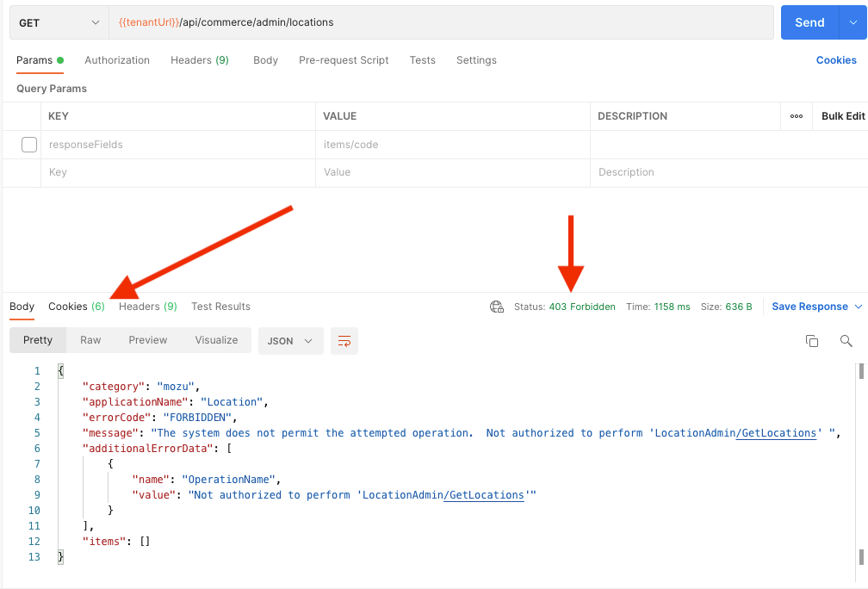
Task: Switch to the Raw response view
Action: tap(90, 340)
